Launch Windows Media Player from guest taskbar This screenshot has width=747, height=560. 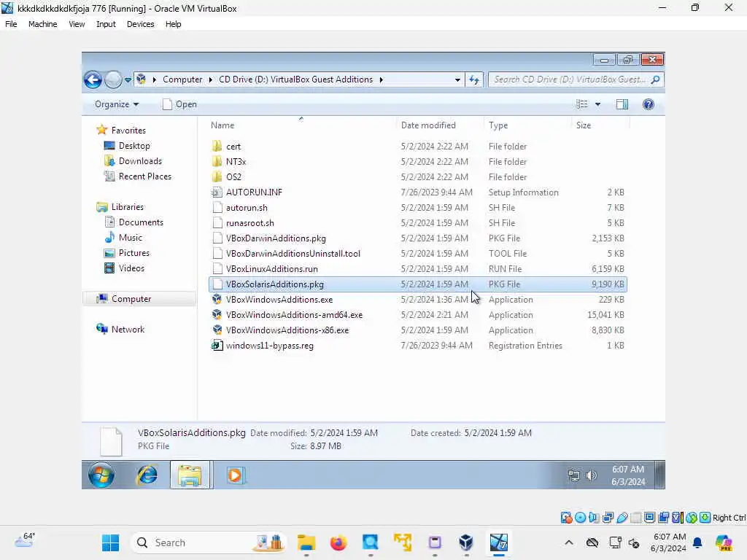pyautogui.click(x=235, y=475)
